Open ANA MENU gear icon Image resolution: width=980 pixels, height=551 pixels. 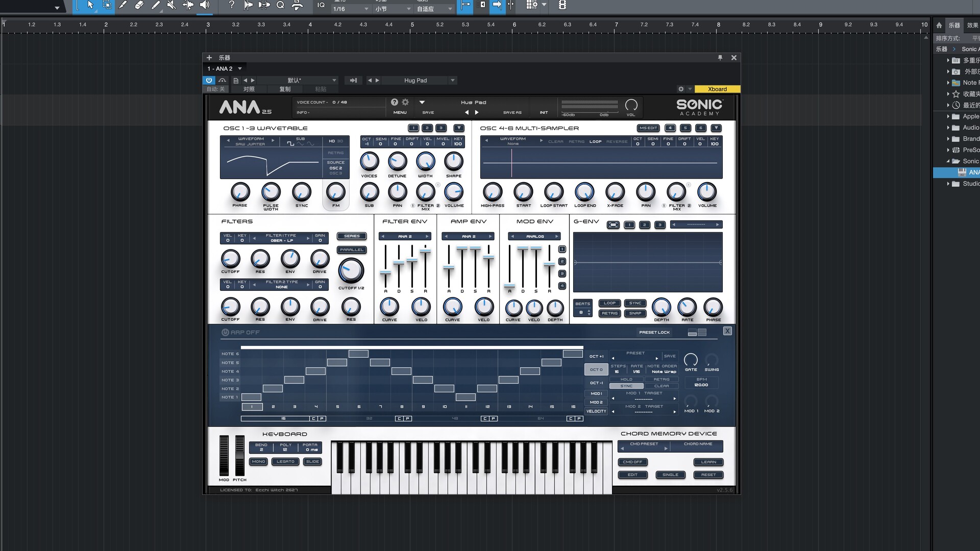(405, 102)
